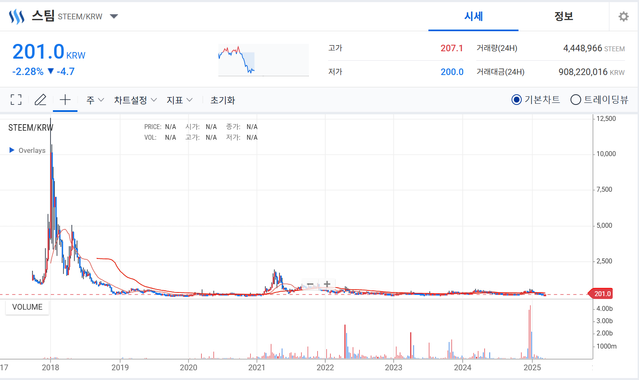This screenshot has height=380, width=639.
Task: Click the -2.28% change value
Action: tap(28, 72)
